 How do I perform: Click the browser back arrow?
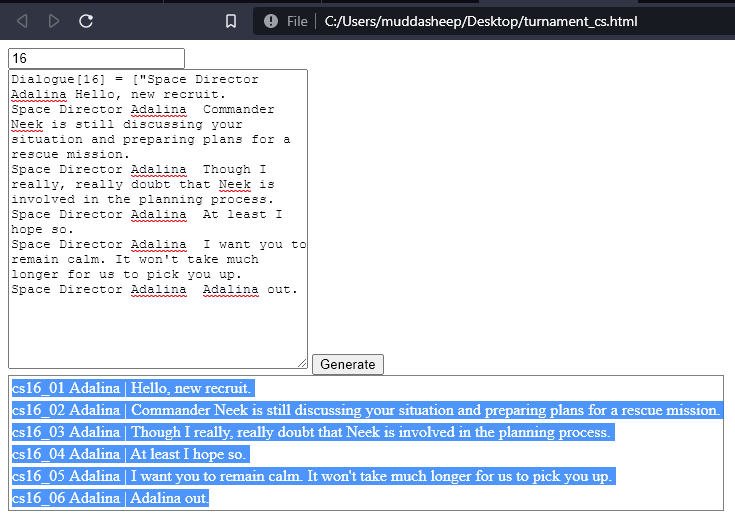click(22, 21)
